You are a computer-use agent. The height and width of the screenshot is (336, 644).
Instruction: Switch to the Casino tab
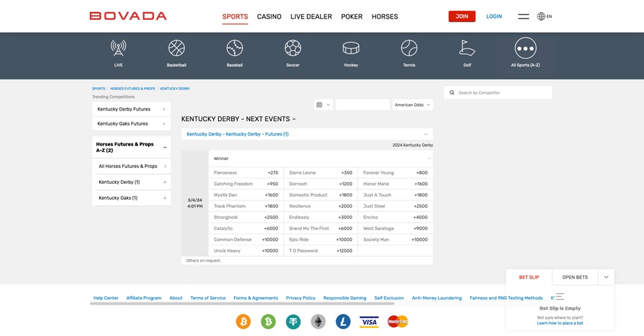[269, 17]
